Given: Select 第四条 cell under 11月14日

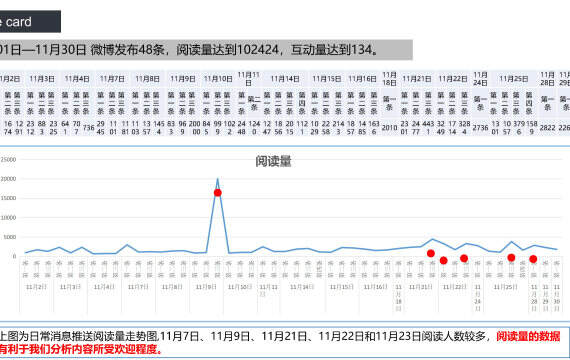Looking at the screenshot, I should click(302, 103).
